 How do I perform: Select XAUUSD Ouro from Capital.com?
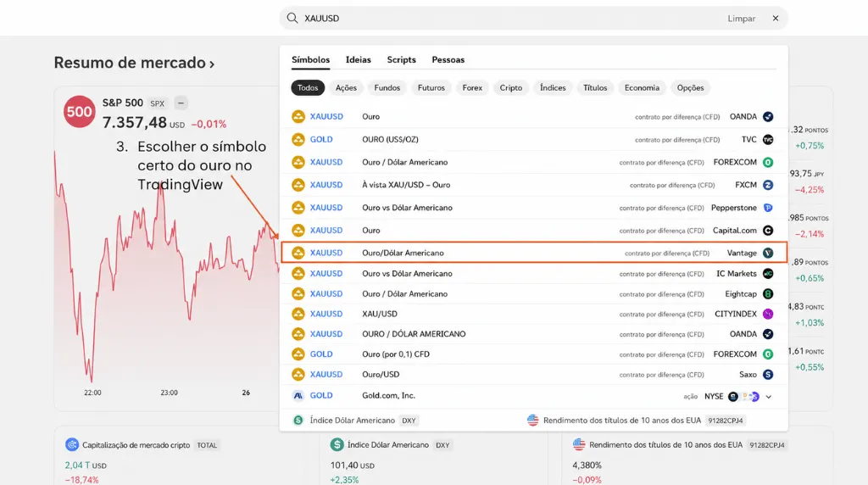pos(534,231)
